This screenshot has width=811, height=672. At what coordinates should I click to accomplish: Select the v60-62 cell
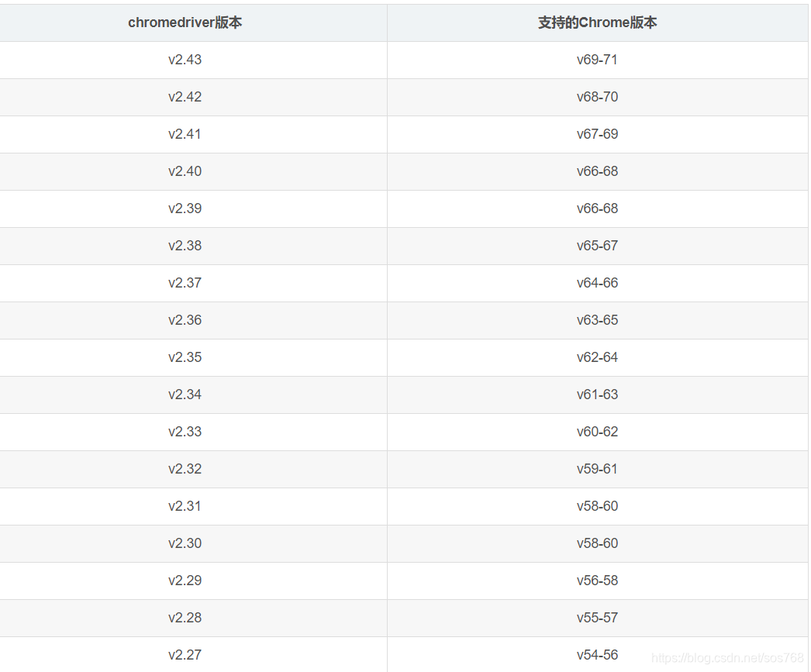pos(597,432)
